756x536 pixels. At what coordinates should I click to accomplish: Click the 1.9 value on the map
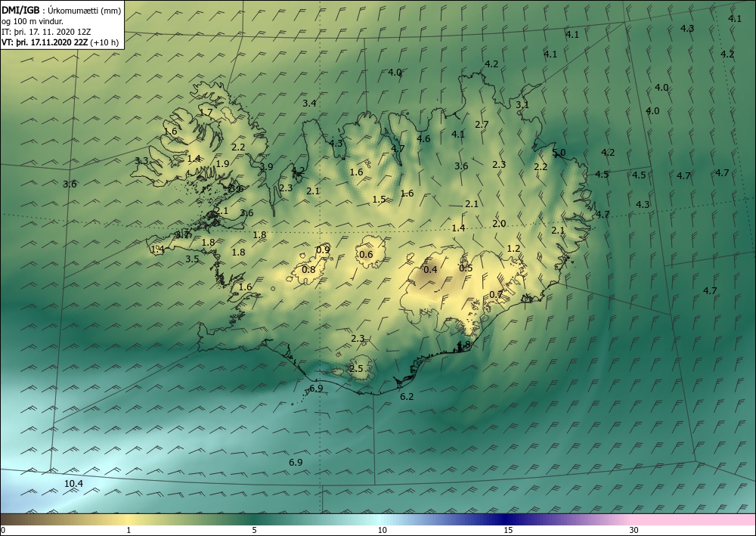pos(222,164)
